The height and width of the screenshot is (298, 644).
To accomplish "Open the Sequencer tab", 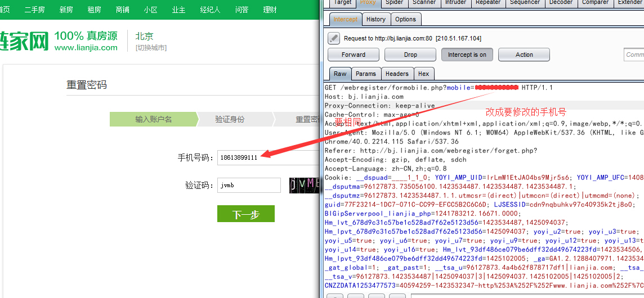I will (x=526, y=2).
